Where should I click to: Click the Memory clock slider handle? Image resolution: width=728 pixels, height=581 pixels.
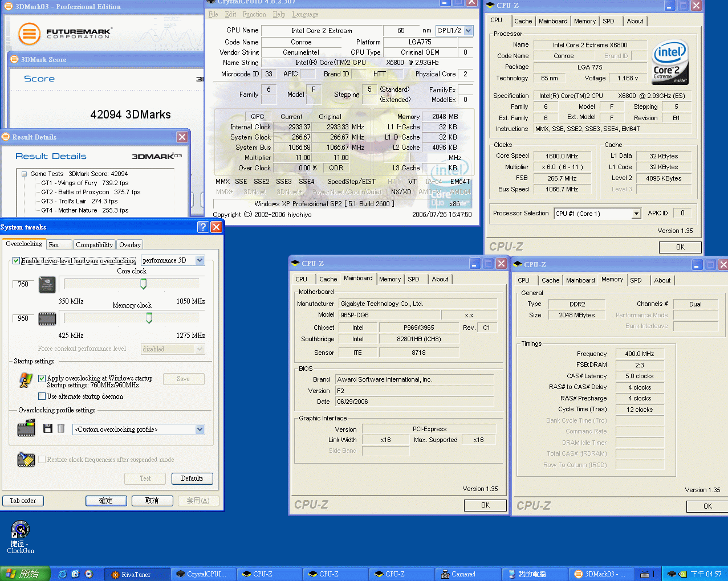[149, 318]
